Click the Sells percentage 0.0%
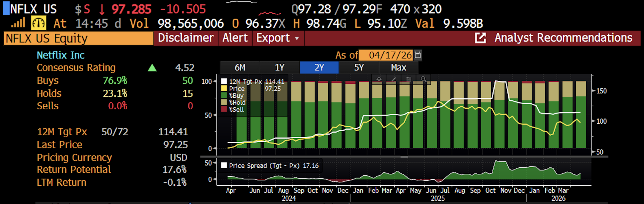The width and height of the screenshot is (644, 204). click(x=118, y=106)
